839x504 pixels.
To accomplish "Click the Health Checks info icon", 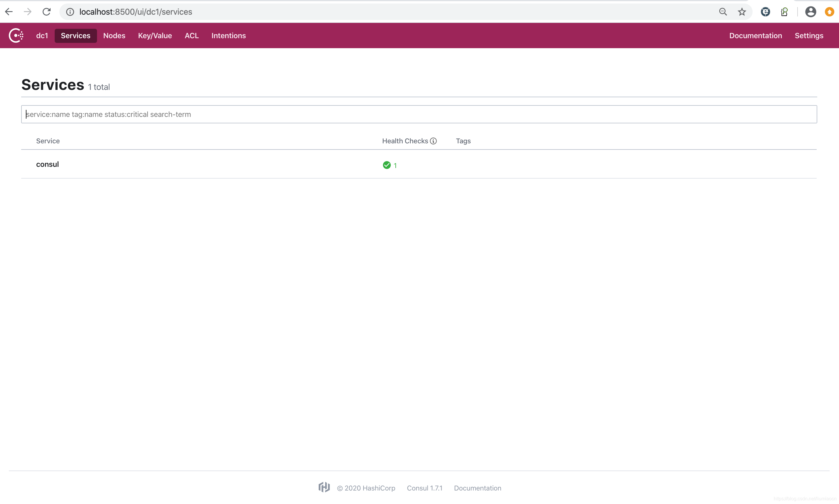I will click(x=434, y=141).
